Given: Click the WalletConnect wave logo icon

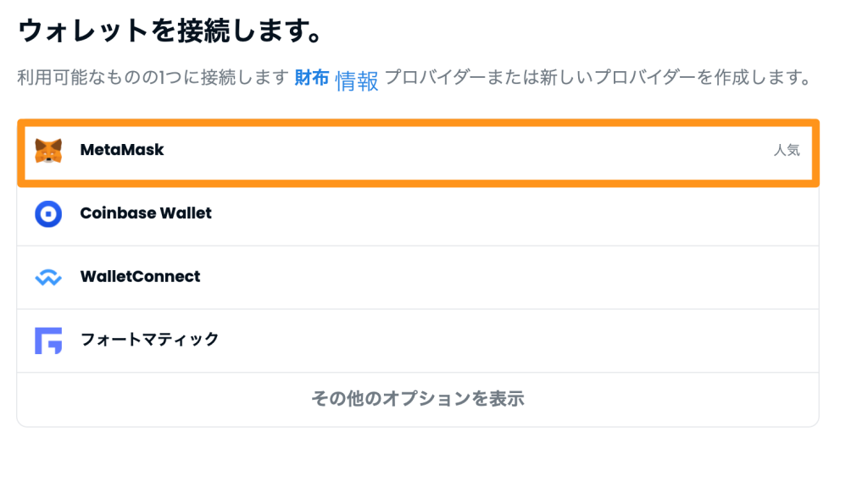Looking at the screenshot, I should [48, 277].
